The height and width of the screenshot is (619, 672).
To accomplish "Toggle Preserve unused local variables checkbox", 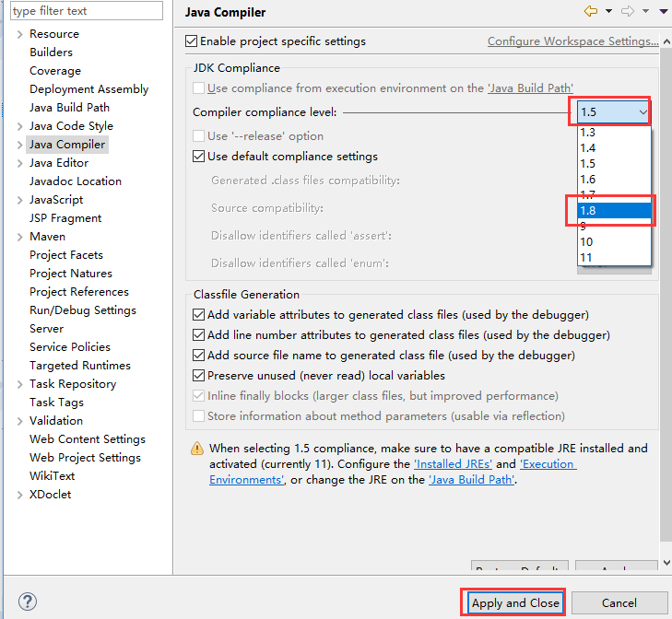I will [x=198, y=375].
